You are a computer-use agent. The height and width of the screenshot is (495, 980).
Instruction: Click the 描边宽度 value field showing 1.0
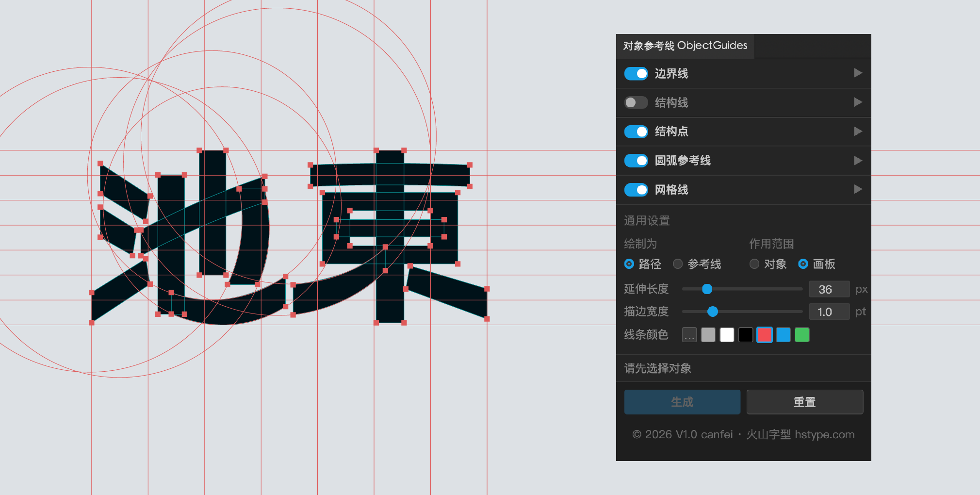coord(829,312)
